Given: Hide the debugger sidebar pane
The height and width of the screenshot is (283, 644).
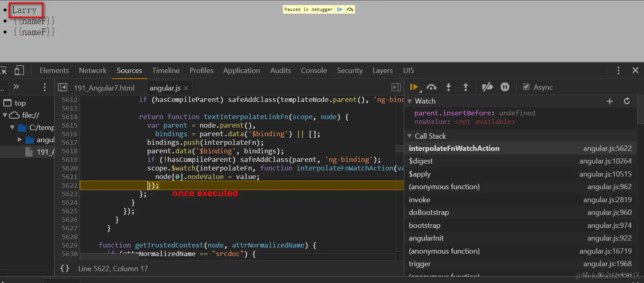Looking at the screenshot, I should point(396,87).
